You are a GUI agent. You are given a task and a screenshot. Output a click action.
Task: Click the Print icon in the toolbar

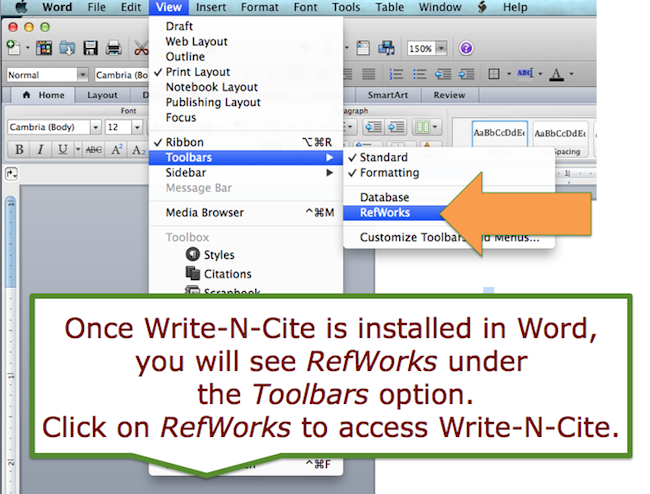tap(113, 47)
